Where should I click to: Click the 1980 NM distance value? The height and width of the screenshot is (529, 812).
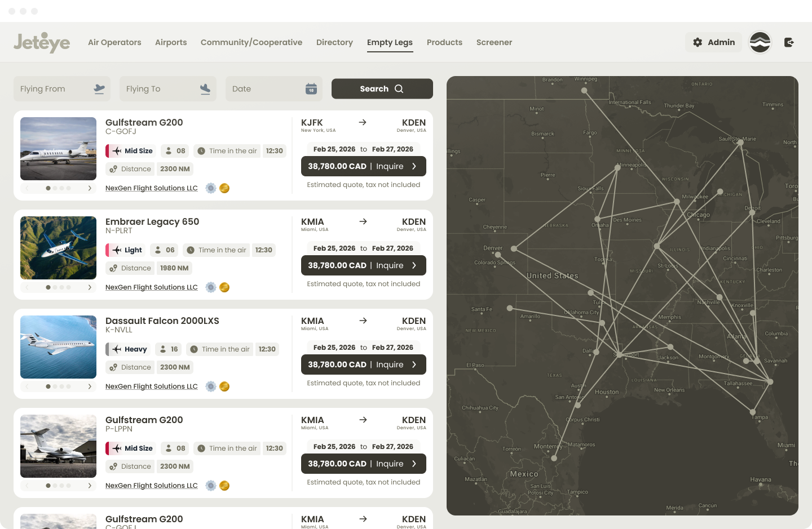(174, 268)
